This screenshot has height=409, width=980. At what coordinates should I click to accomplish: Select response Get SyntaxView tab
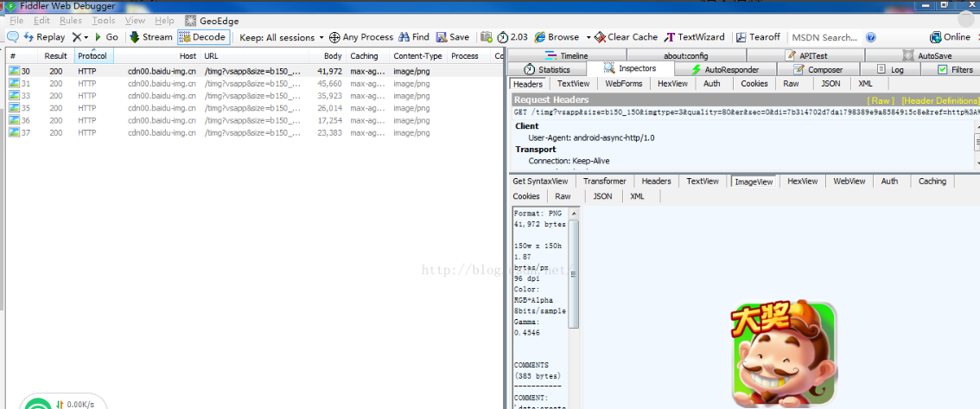[x=540, y=182]
